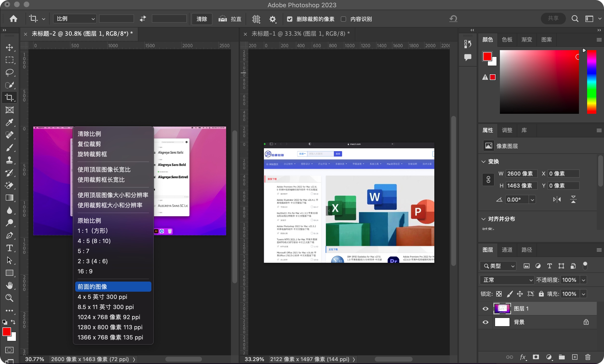Open crop overlay grid options
This screenshot has height=364, width=604.
(x=256, y=19)
